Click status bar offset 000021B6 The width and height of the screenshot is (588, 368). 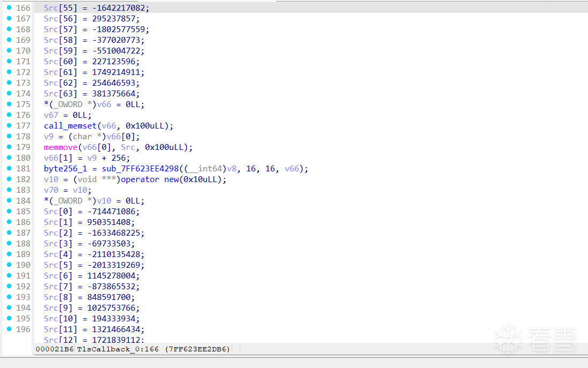pos(55,349)
